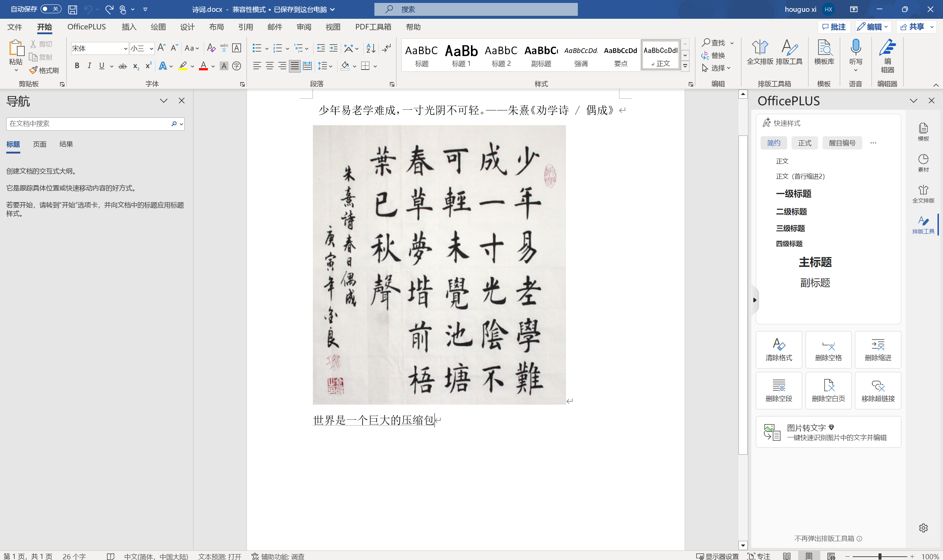
Task: Open the 布局 ribbon tab
Action: pos(216,27)
